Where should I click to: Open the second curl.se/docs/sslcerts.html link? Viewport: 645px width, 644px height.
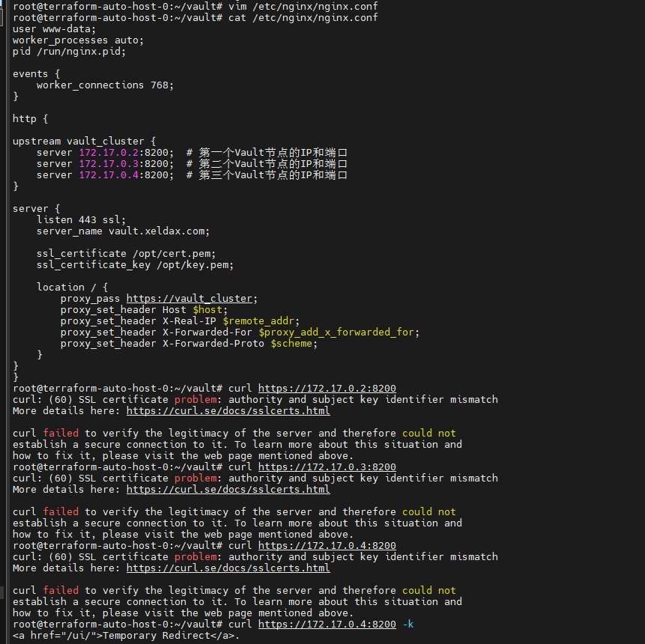pyautogui.click(x=228, y=490)
